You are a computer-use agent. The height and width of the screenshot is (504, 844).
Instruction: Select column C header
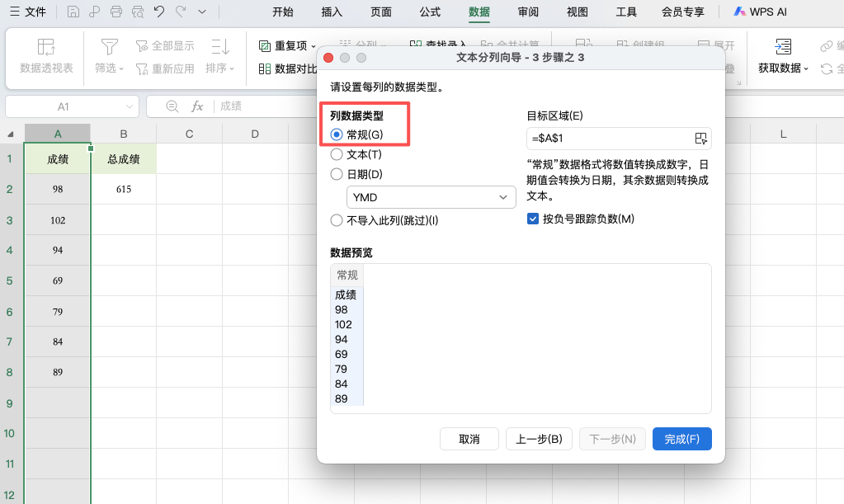(x=189, y=134)
